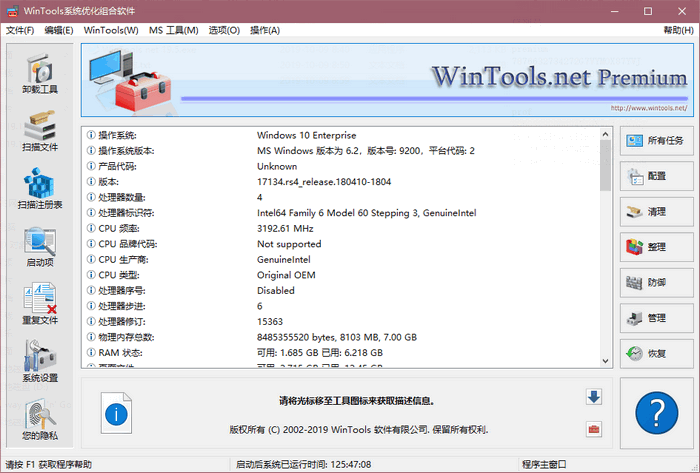
Task: Click the 请按 F1 获取程序帮助 status text
Action: click(48, 465)
